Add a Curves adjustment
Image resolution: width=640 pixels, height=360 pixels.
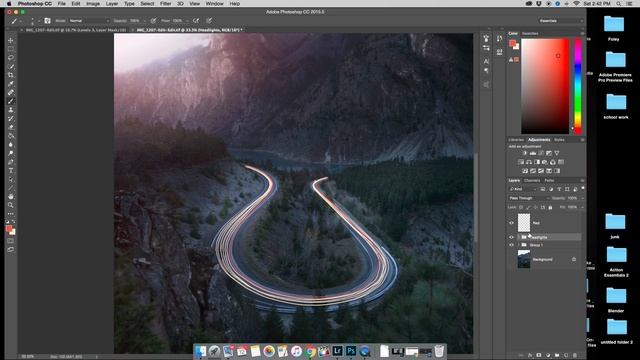point(541,153)
